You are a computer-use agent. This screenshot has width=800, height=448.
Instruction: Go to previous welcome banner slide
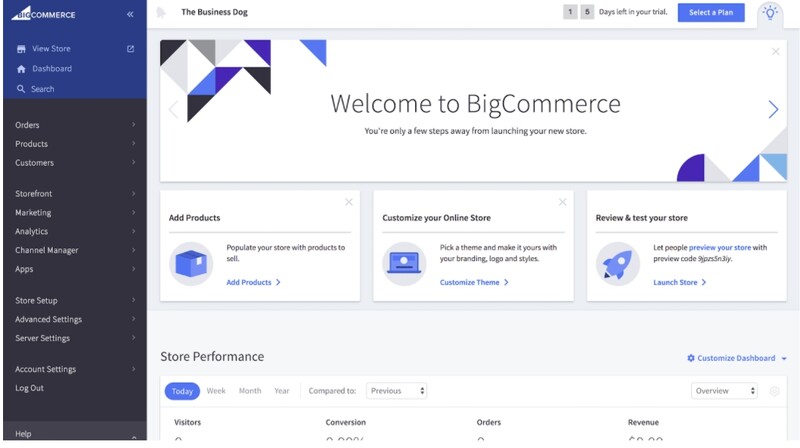click(173, 109)
